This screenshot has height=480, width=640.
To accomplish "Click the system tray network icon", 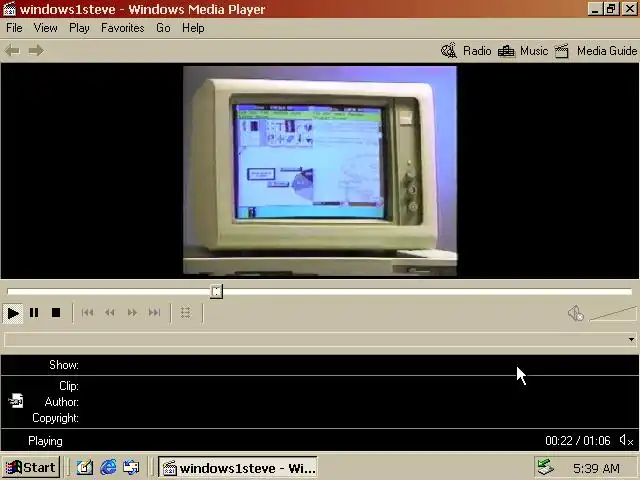I will pos(545,468).
